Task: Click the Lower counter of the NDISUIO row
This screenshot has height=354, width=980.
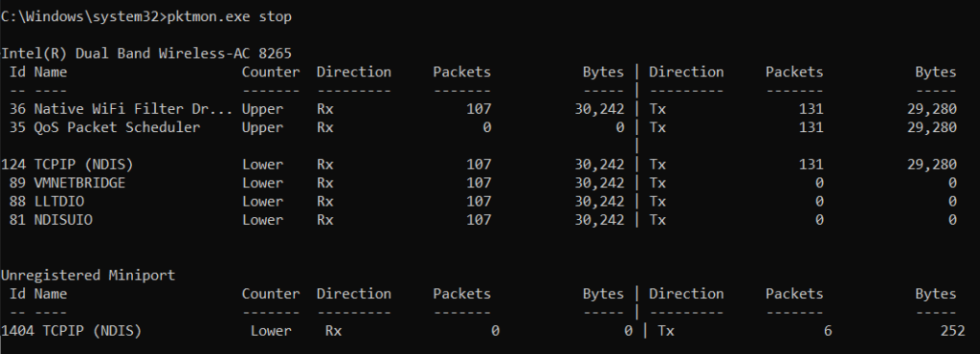Action: pos(262,220)
